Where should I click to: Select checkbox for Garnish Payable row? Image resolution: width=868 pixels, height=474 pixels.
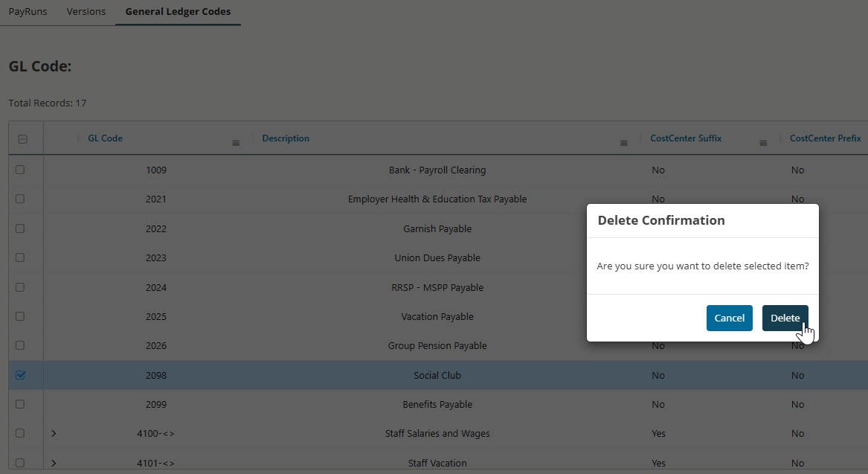coord(20,228)
